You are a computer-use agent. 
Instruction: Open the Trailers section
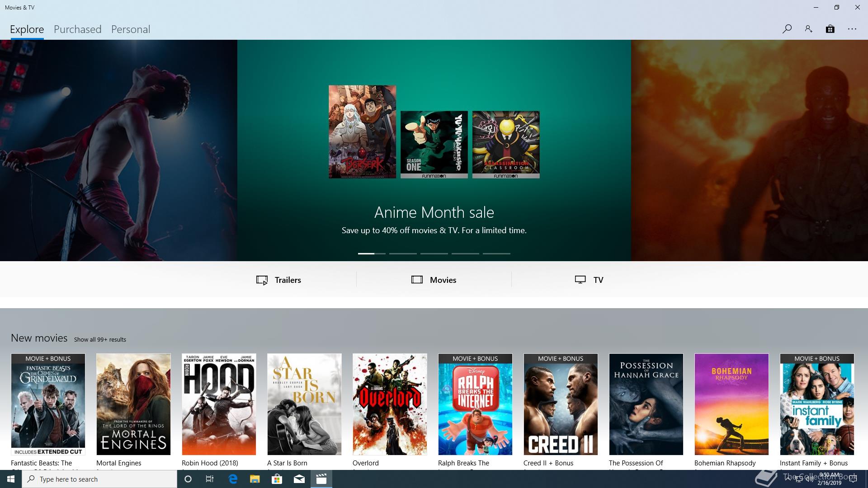click(x=278, y=280)
